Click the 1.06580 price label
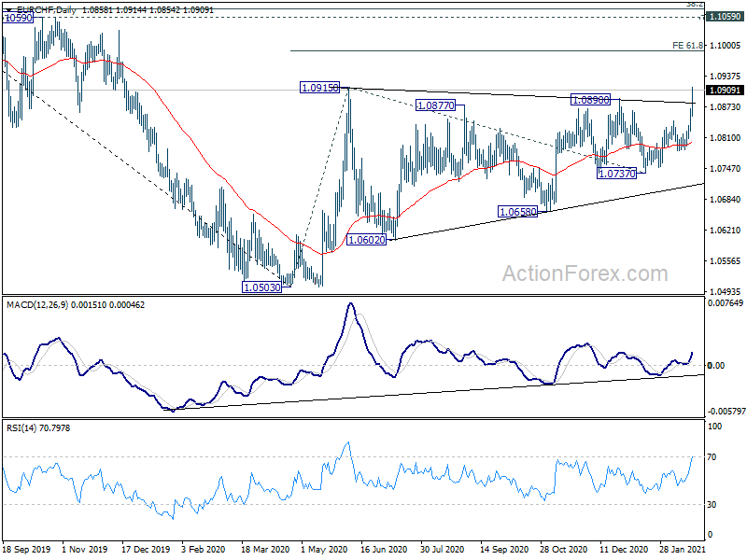Viewport: 747px width, 560px height. [517, 212]
